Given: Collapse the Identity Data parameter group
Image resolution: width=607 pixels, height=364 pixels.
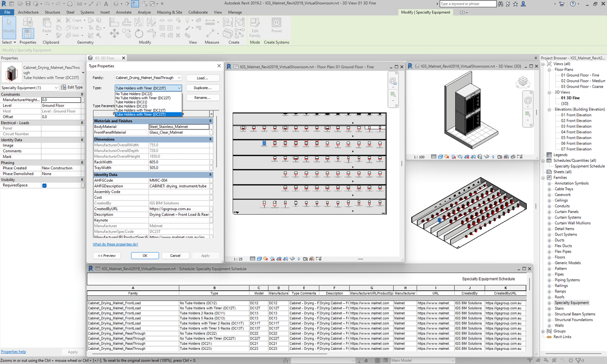Looking at the screenshot, I should coord(211,175).
